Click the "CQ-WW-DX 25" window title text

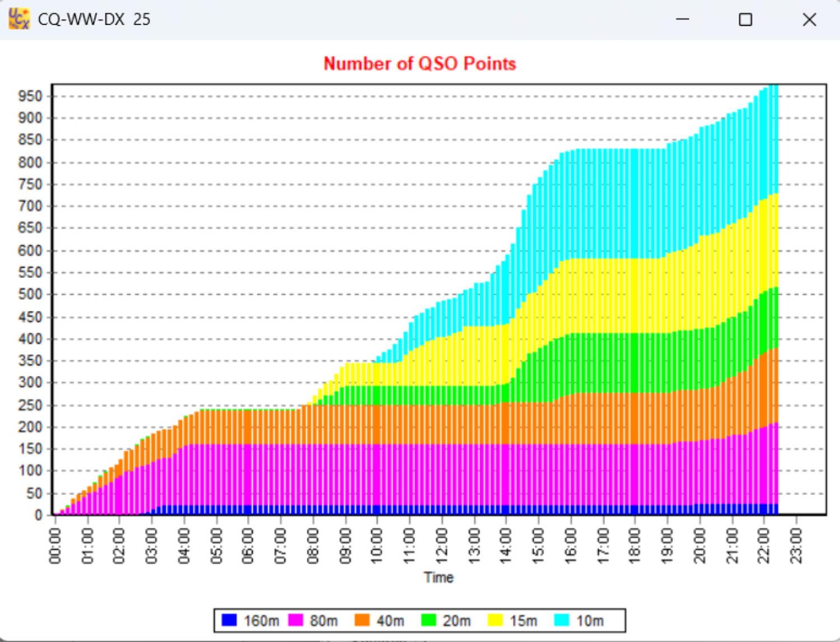pyautogui.click(x=94, y=20)
